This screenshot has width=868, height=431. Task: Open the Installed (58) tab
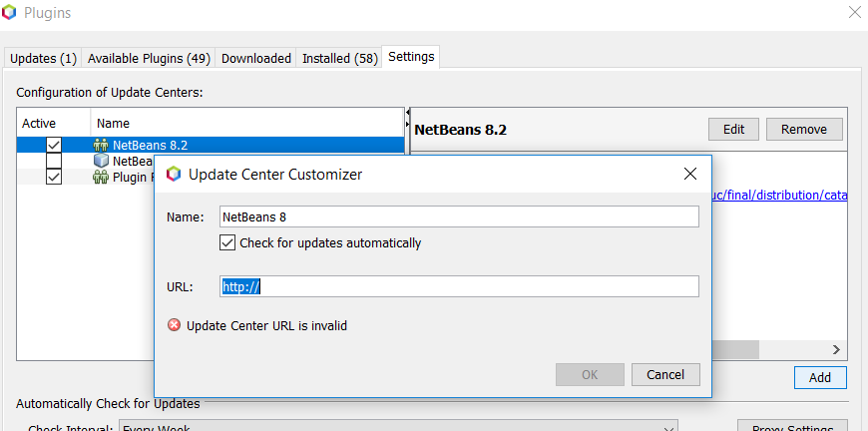coord(340,58)
